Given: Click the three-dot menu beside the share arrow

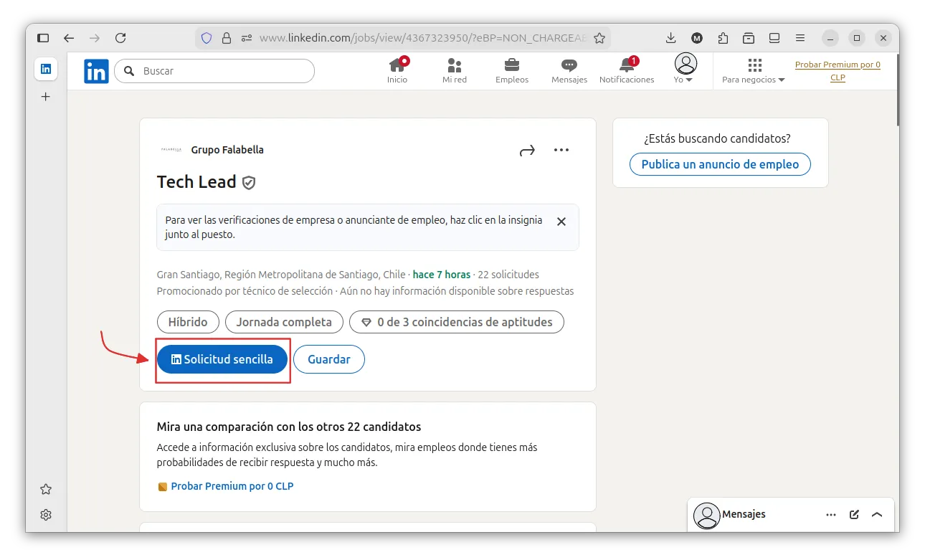Looking at the screenshot, I should click(561, 150).
